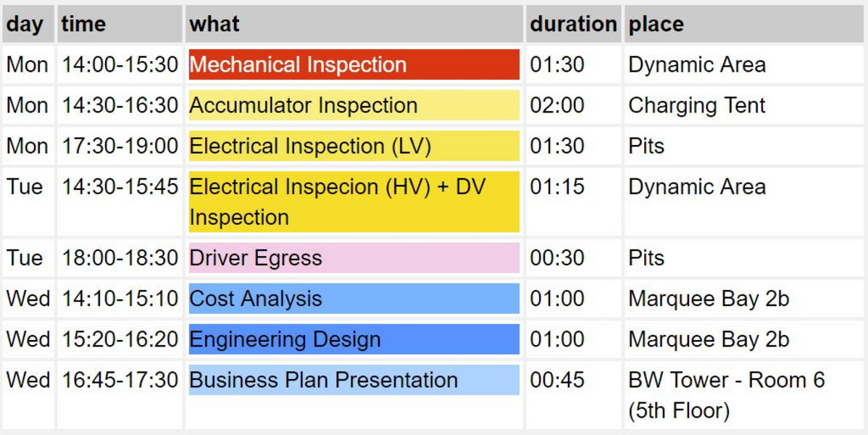Select the red Mechanical Inspection cell
The height and width of the screenshot is (435, 868).
pos(354,65)
